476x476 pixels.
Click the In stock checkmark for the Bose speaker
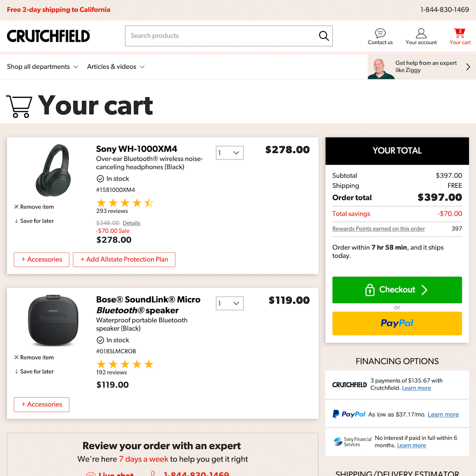(x=100, y=340)
